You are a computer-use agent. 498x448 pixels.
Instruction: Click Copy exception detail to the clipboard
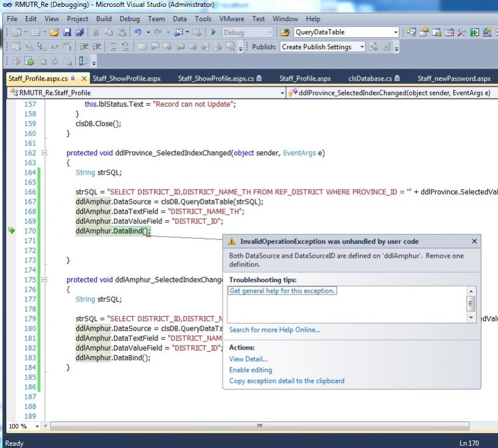click(x=287, y=381)
